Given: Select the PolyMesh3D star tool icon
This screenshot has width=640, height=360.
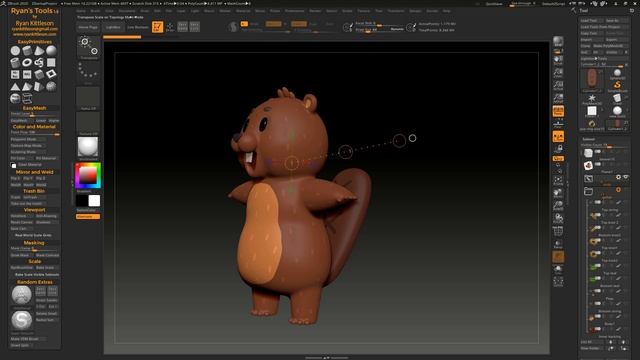Looking at the screenshot, I should pos(592,98).
